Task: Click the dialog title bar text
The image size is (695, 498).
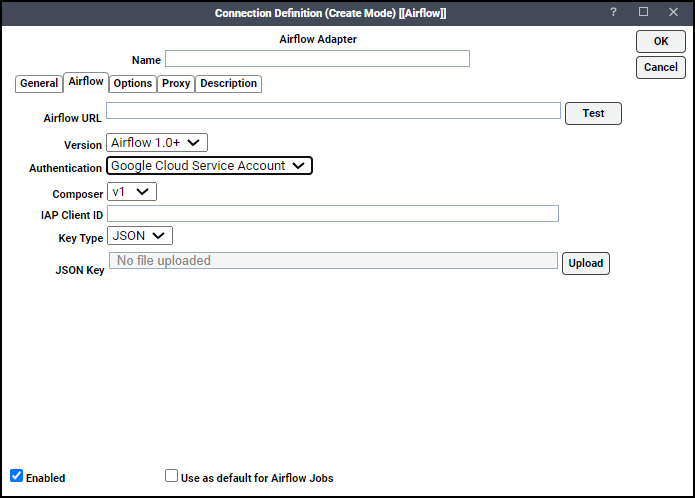Action: tap(330, 13)
